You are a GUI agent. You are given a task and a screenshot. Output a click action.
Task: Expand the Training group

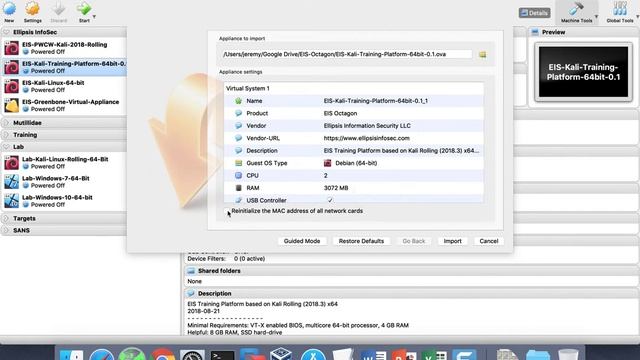(6, 135)
